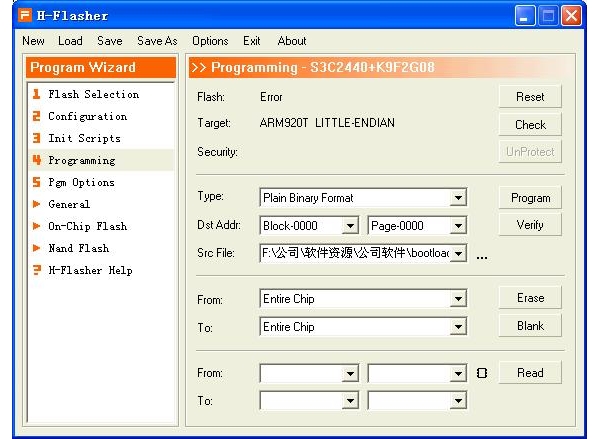Open the Page-0000 dropdown
Screen dimensions: 600x439
457,226
